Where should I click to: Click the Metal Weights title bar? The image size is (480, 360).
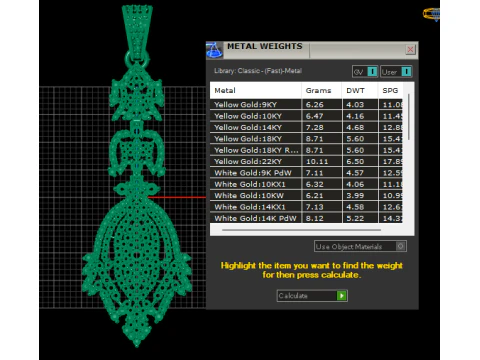312,50
